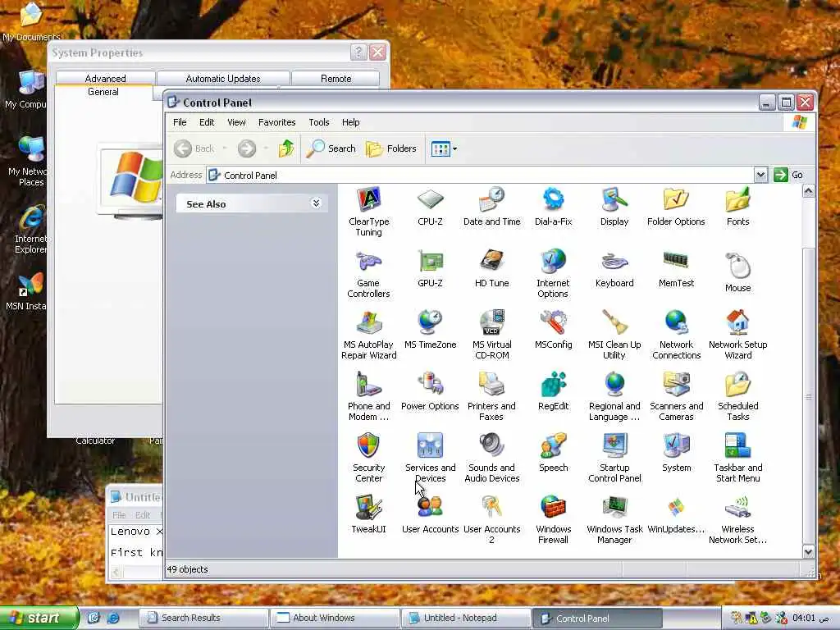Viewport: 840px width, 630px height.
Task: Open Regional and Language options
Action: tap(614, 396)
